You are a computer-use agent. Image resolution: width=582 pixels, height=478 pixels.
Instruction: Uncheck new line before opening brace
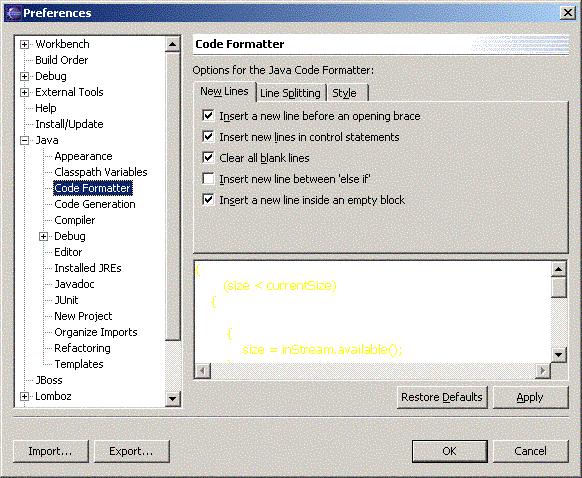pyautogui.click(x=208, y=115)
